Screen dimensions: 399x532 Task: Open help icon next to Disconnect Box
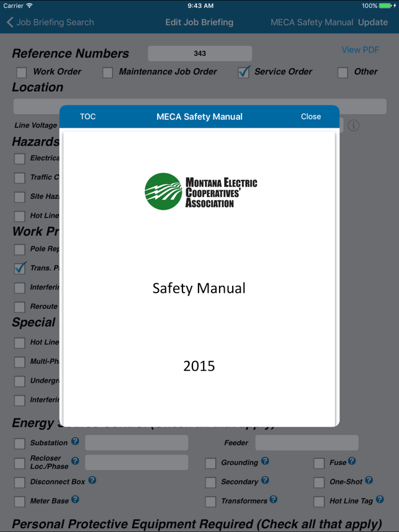[x=92, y=480]
